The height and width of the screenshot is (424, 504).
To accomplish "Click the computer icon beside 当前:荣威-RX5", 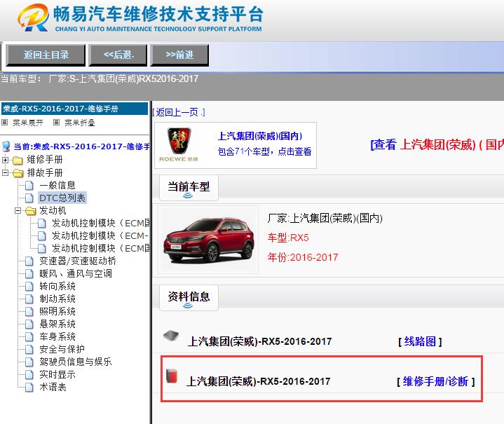I will pyautogui.click(x=6, y=146).
